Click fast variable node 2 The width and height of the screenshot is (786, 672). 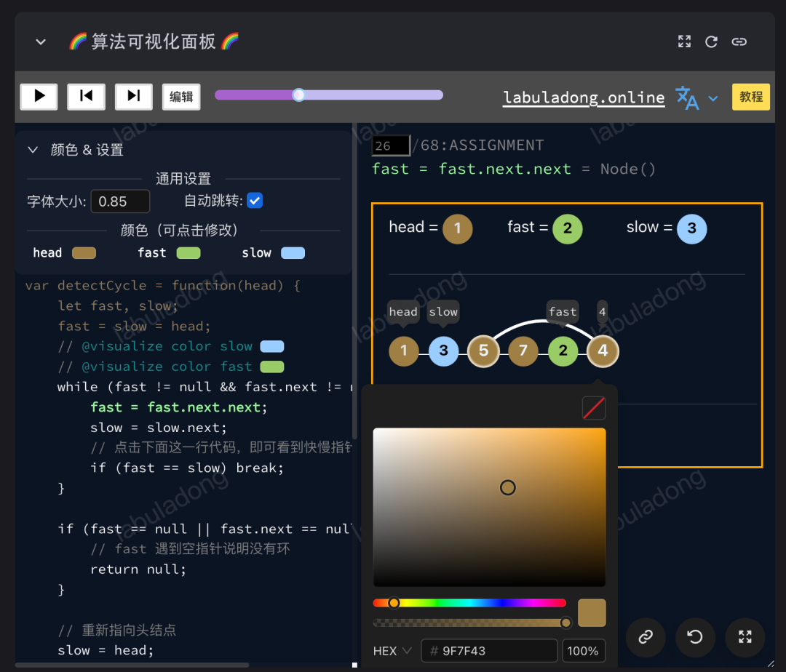[x=568, y=229]
